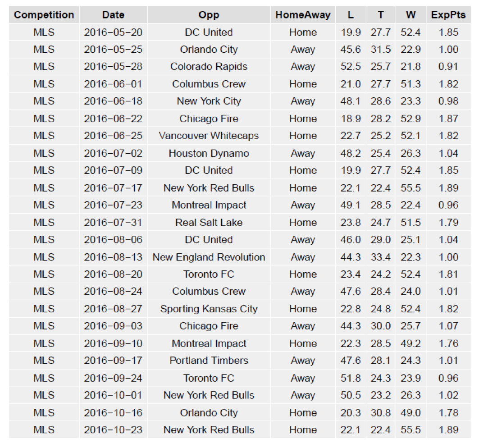Click the L column header
479x448 pixels.
pos(351,15)
